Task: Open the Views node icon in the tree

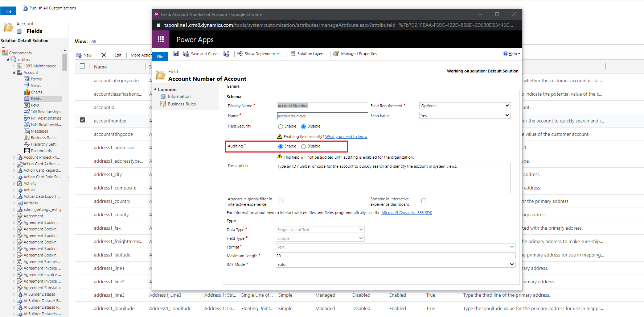Action: (27, 85)
